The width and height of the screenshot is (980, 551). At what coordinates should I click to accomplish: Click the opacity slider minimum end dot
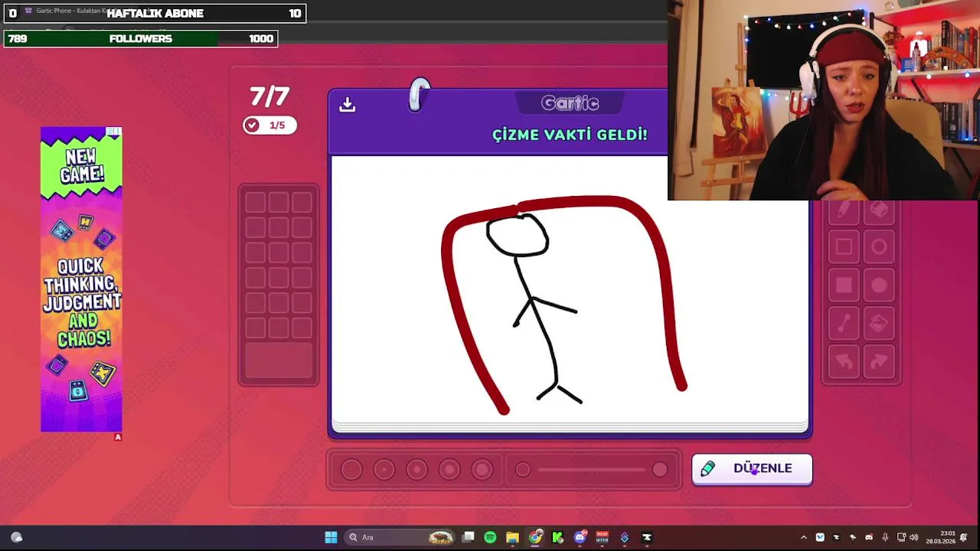523,470
